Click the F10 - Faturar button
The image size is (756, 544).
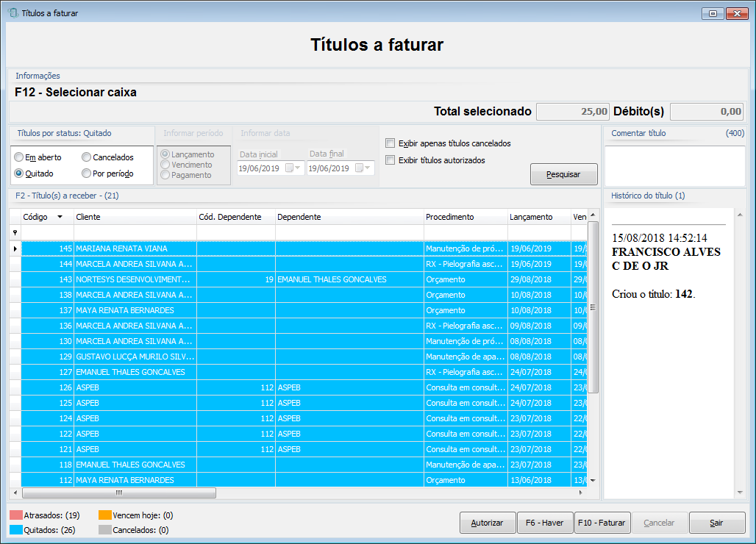point(602,523)
